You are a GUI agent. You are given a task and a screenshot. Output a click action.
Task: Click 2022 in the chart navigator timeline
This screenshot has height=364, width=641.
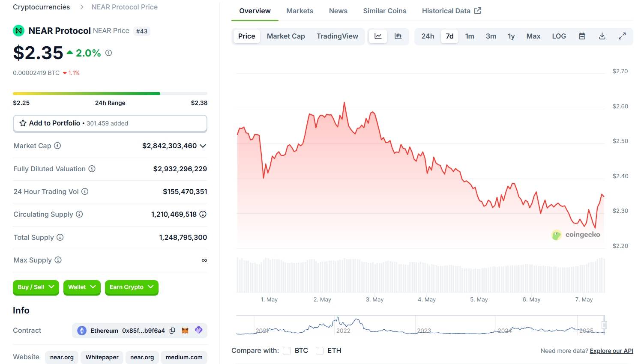(x=343, y=331)
